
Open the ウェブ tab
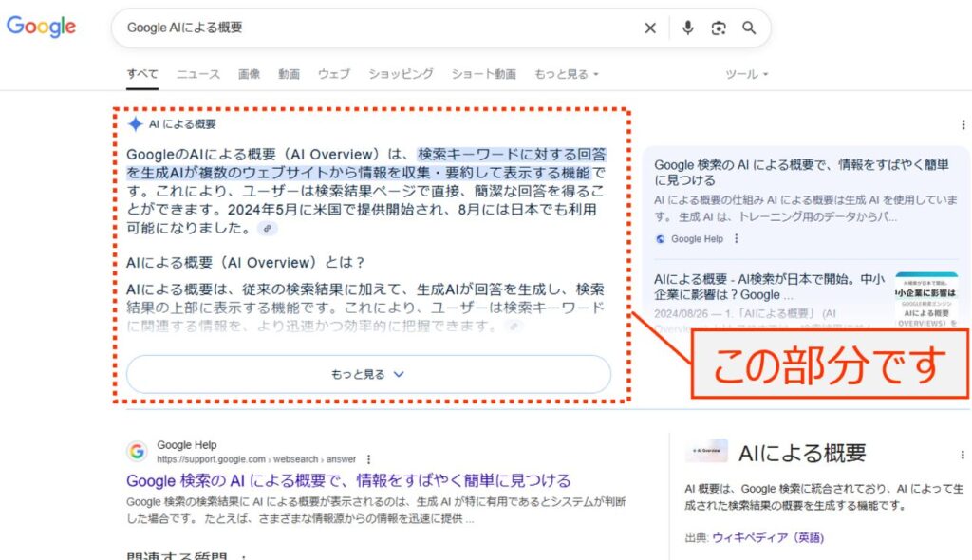click(334, 74)
